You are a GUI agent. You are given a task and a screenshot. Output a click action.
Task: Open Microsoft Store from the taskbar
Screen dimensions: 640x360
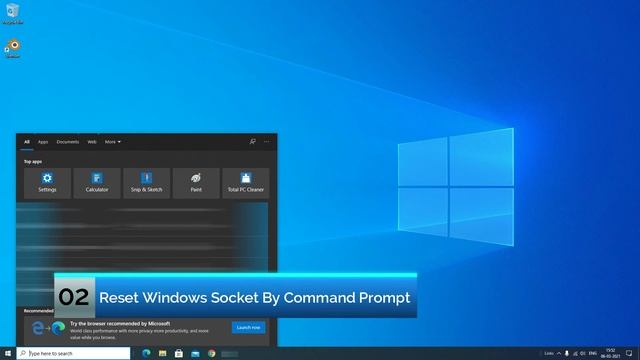(x=179, y=353)
